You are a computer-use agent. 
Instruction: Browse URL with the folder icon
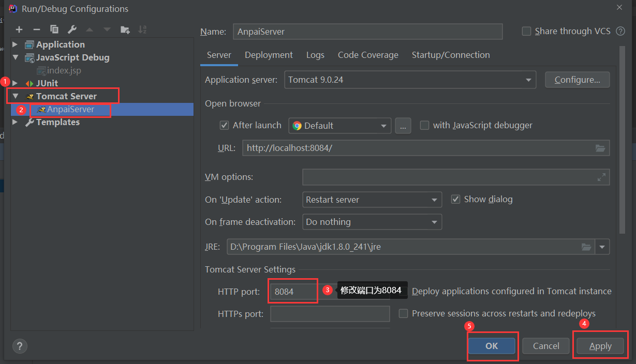(x=600, y=148)
